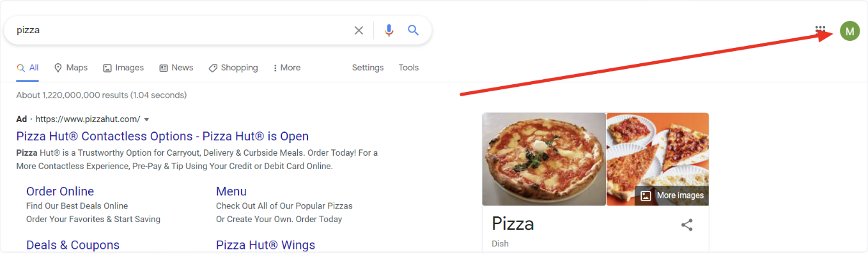Expand the More search categories menu
Viewport: 868px width, 254px height.
[286, 68]
